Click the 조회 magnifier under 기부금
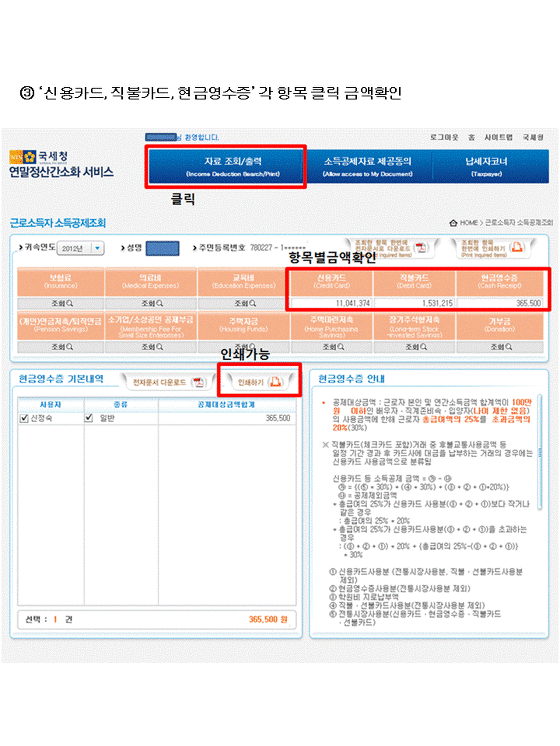This screenshot has width=560, height=746. (x=508, y=347)
